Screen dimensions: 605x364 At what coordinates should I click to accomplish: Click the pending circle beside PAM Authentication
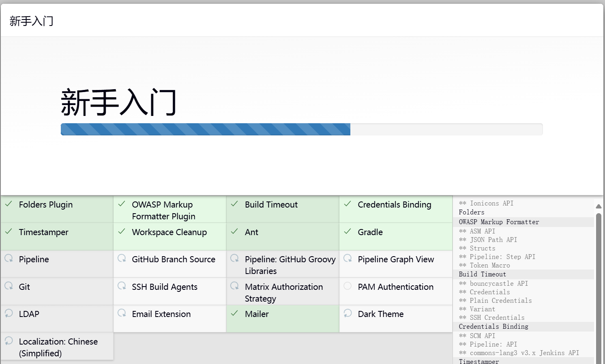(x=348, y=286)
